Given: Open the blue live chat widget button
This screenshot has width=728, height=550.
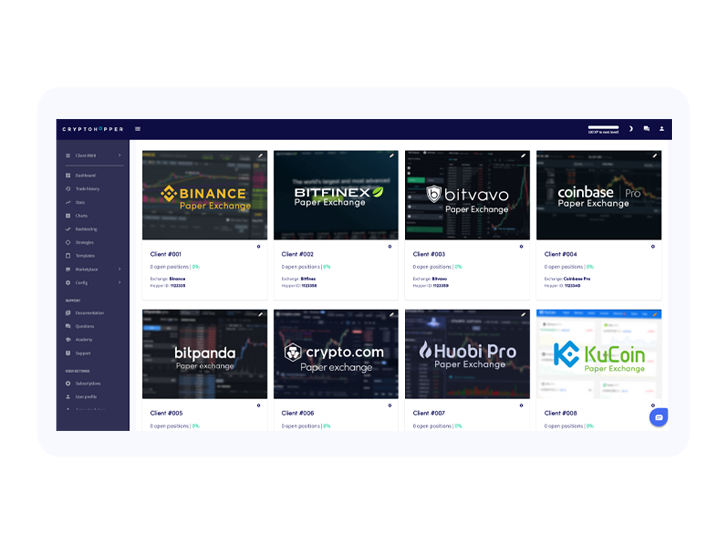Looking at the screenshot, I should point(658,417).
